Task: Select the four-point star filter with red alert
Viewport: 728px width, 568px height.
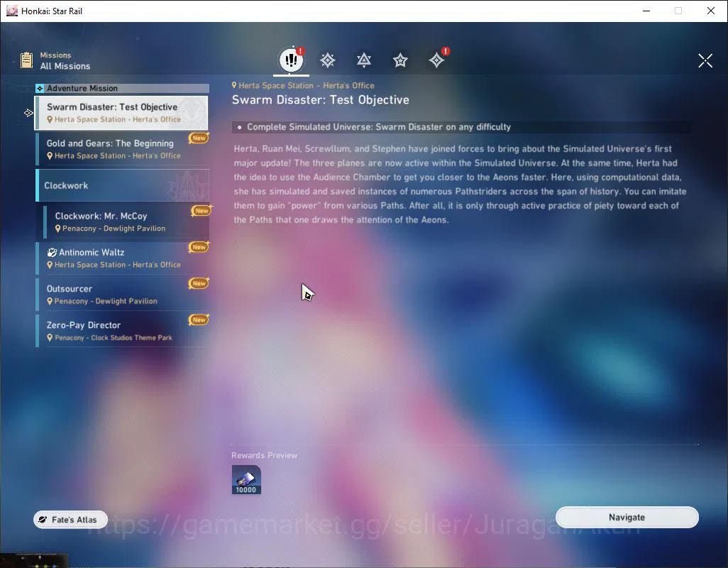Action: [x=437, y=60]
